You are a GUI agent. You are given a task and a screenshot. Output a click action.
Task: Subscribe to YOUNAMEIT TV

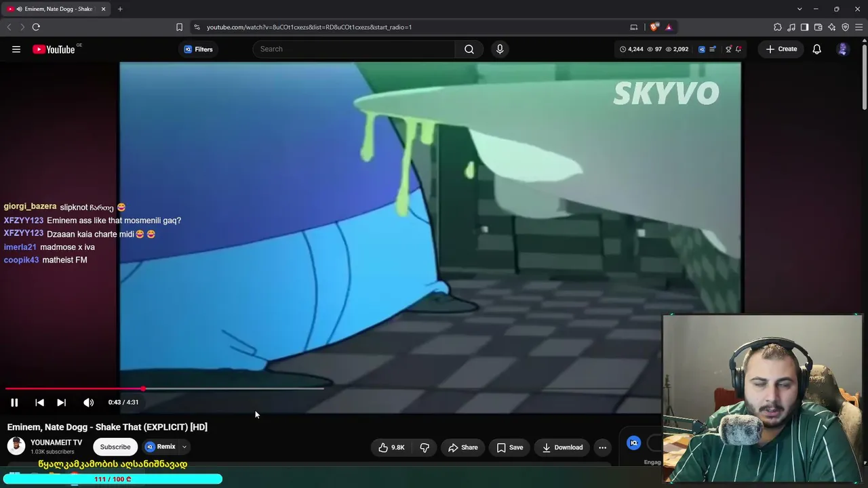point(115,447)
